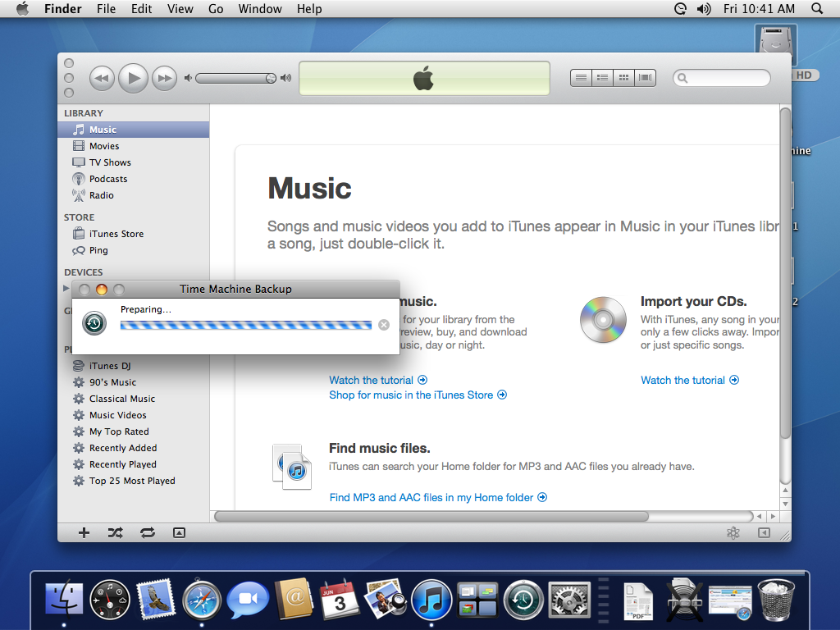Cancel the Time Machine backup
The width and height of the screenshot is (840, 630).
384,325
